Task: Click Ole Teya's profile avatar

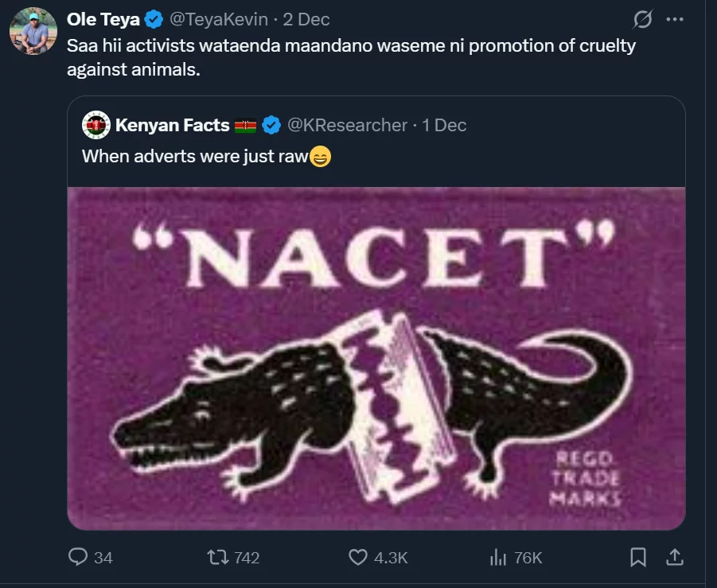Action: (33, 32)
